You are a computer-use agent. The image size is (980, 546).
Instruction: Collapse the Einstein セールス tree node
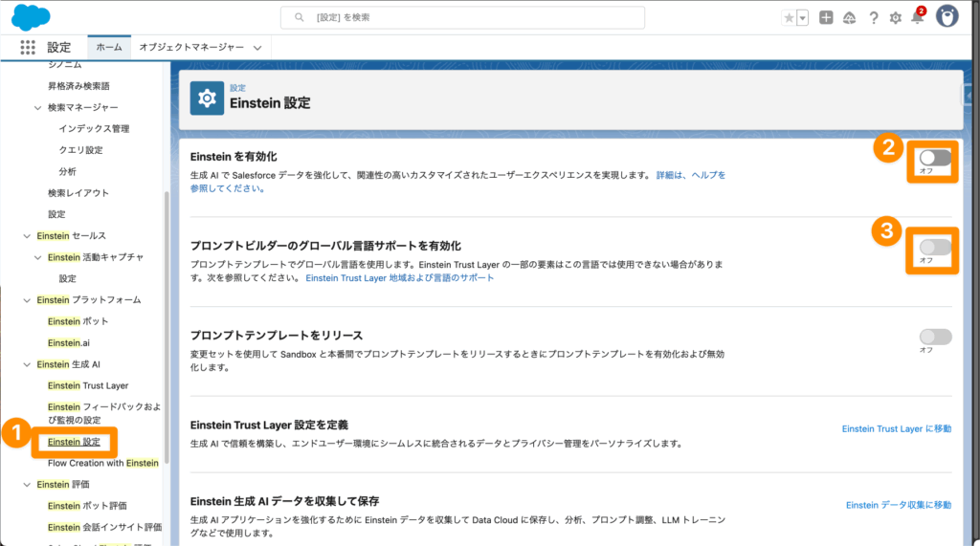tap(26, 236)
